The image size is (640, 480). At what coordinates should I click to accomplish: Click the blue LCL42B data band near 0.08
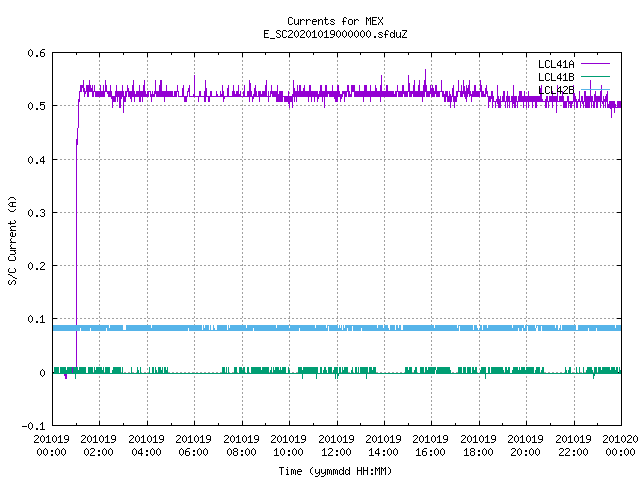pos(337,328)
